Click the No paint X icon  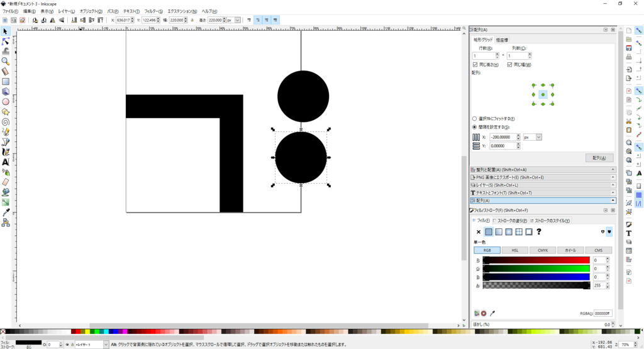coord(479,232)
